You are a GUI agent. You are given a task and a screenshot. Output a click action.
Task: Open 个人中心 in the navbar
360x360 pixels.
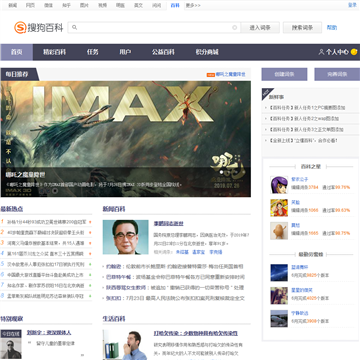[337, 52]
